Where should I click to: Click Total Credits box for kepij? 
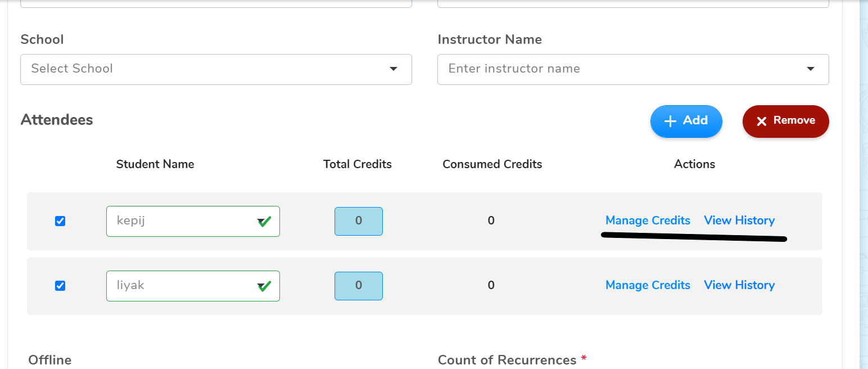pyautogui.click(x=359, y=221)
